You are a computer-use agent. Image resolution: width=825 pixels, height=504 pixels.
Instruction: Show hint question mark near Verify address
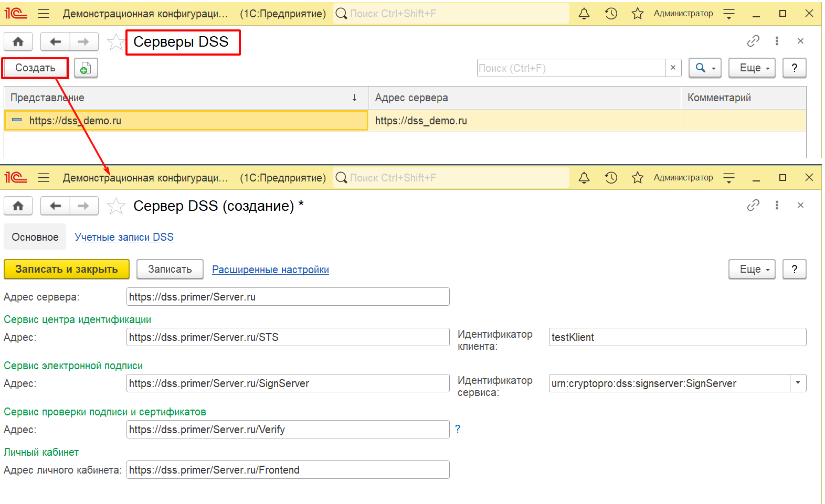(458, 429)
